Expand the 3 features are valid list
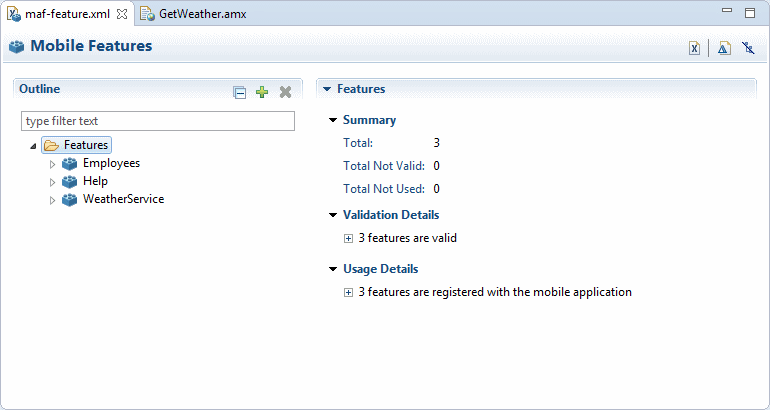Image resolution: width=770 pixels, height=410 pixels. click(348, 239)
